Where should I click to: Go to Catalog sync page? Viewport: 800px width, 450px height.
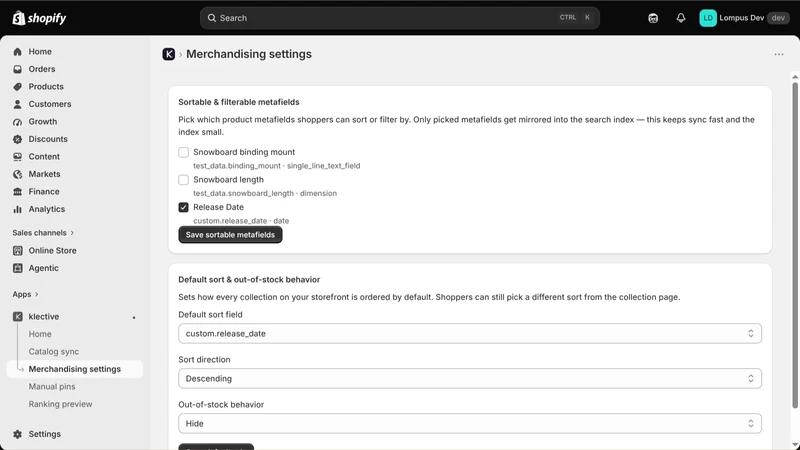[54, 352]
